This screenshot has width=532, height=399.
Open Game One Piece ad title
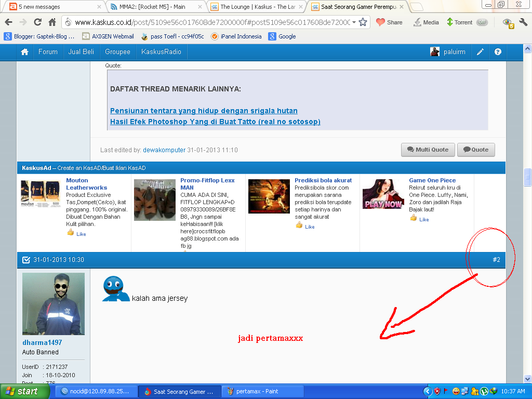432,180
